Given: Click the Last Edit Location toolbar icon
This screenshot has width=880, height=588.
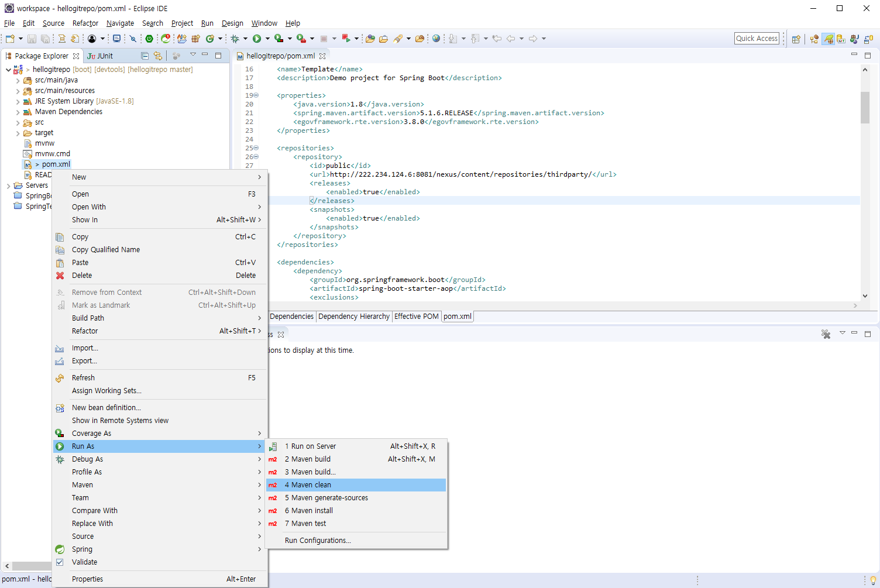Looking at the screenshot, I should [497, 39].
